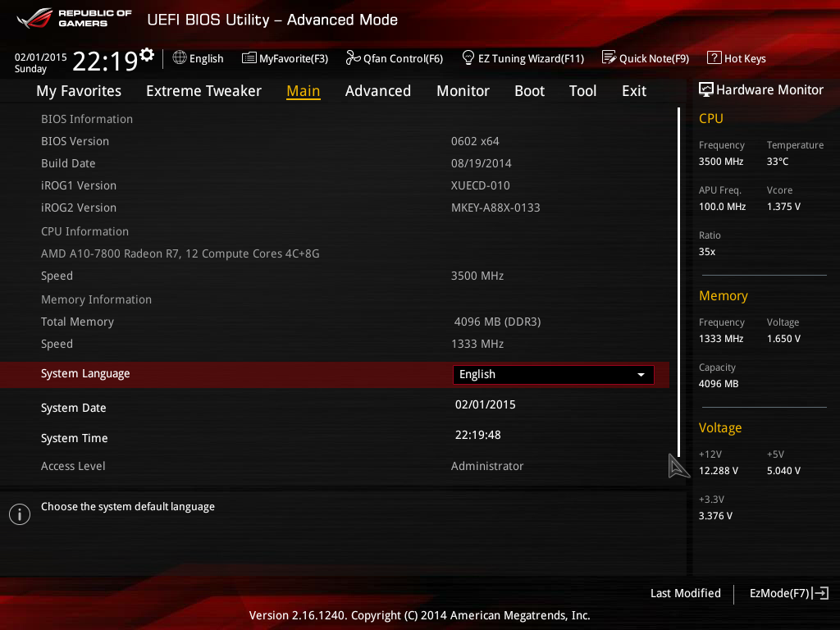The width and height of the screenshot is (840, 630).
Task: Select the Main tab
Action: [304, 91]
